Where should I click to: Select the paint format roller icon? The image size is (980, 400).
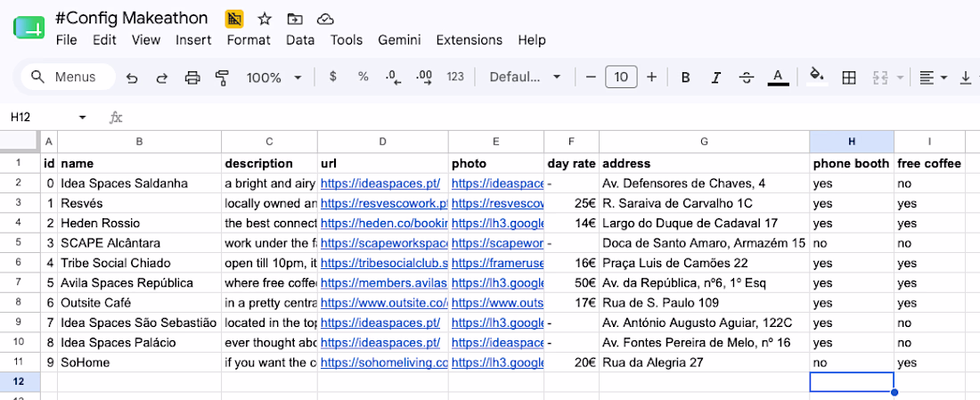pos(222,78)
